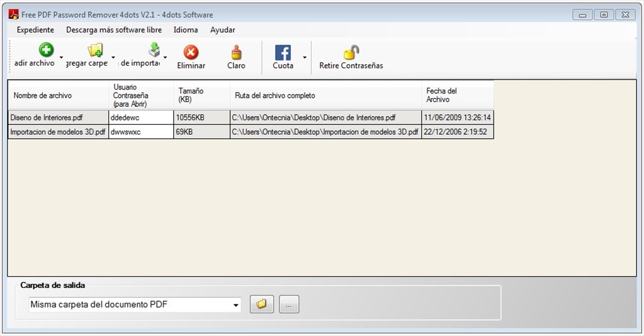Close the PDF Password Remover window
The image size is (644, 336).
pyautogui.click(x=626, y=14)
